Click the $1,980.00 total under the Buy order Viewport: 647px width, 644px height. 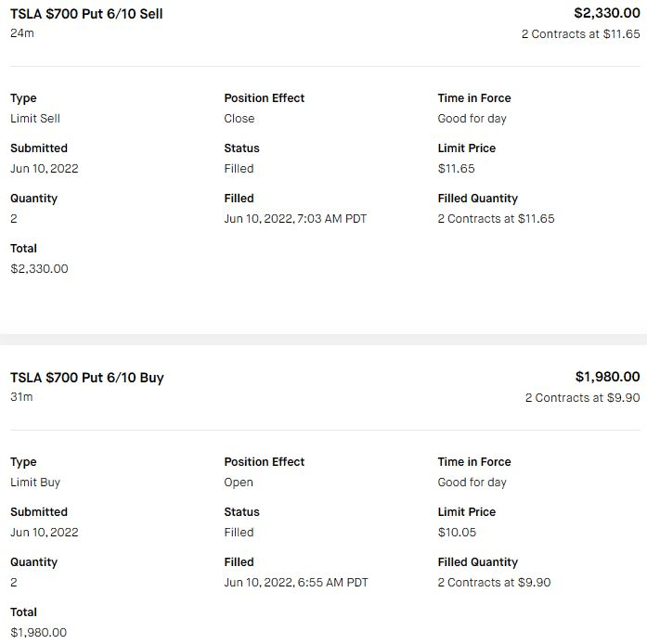pyautogui.click(x=39, y=633)
